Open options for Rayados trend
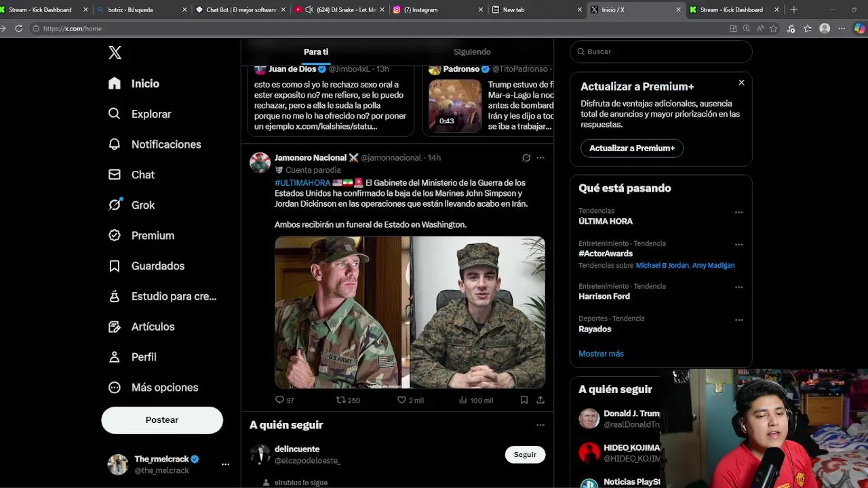Viewport: 868px width, 488px height. coord(738,320)
